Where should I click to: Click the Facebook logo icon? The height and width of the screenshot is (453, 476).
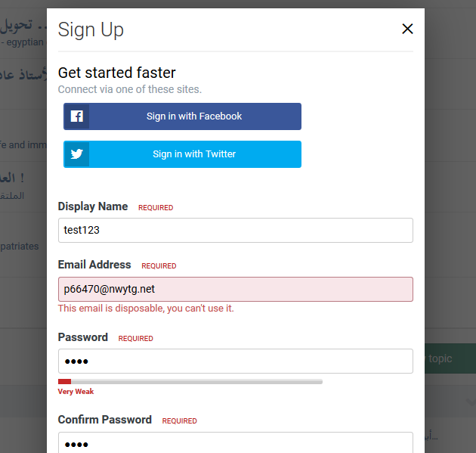[x=77, y=116]
